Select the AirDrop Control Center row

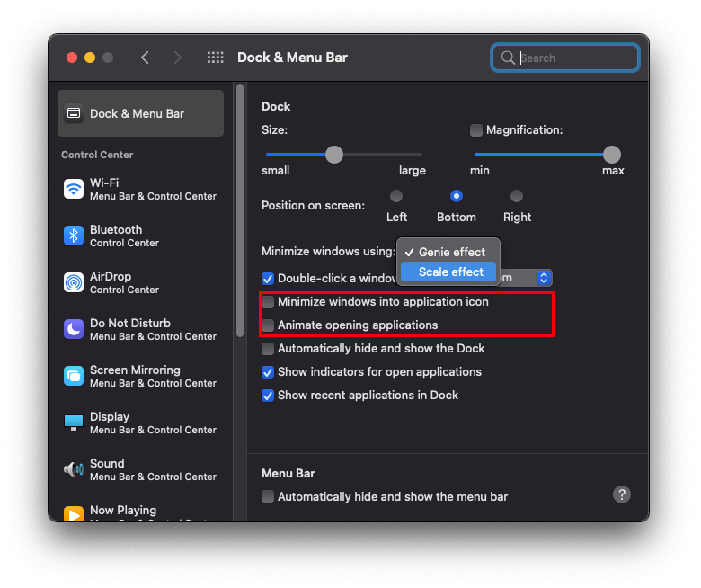[x=140, y=282]
